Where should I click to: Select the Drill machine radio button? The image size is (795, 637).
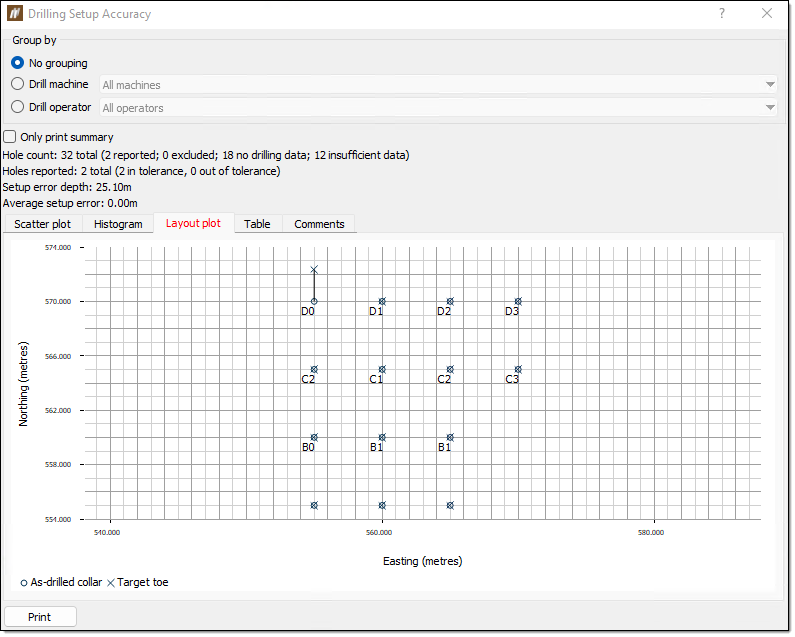18,84
